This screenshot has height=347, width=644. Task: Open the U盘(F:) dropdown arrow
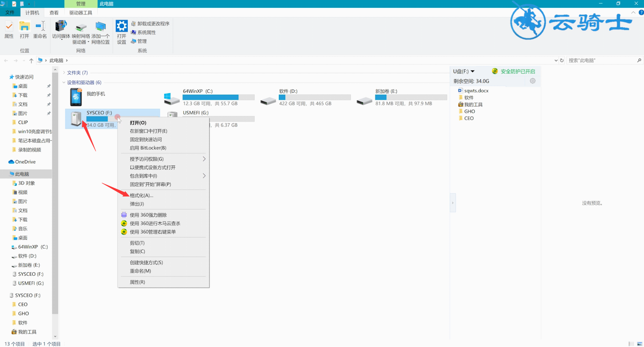[473, 71]
